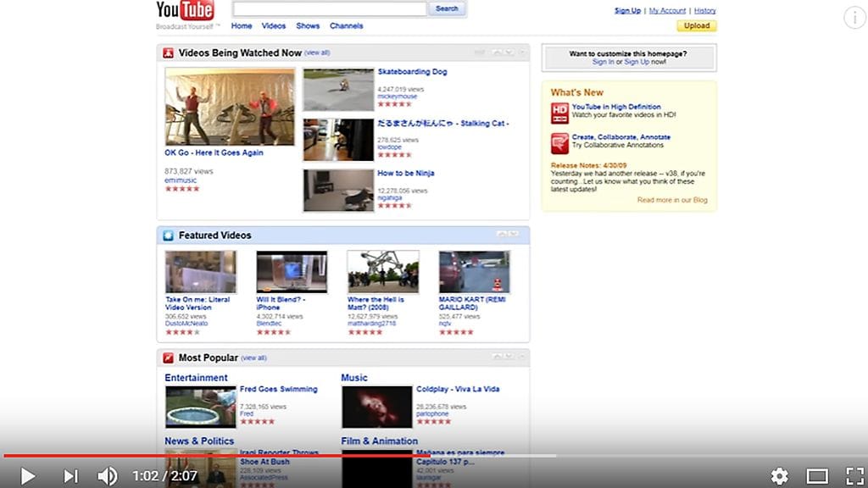Go to the Channels tab
Image resolution: width=868 pixels, height=488 pixels.
346,26
